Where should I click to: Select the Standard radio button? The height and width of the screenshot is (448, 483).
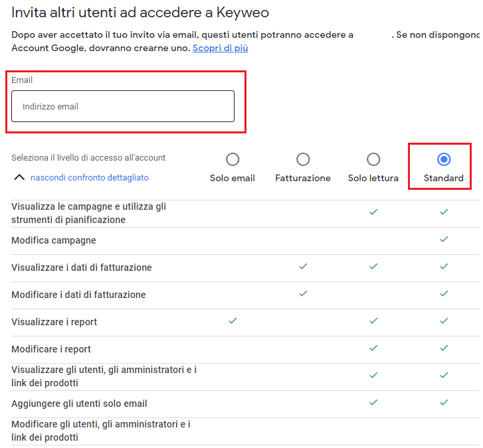[x=444, y=159]
